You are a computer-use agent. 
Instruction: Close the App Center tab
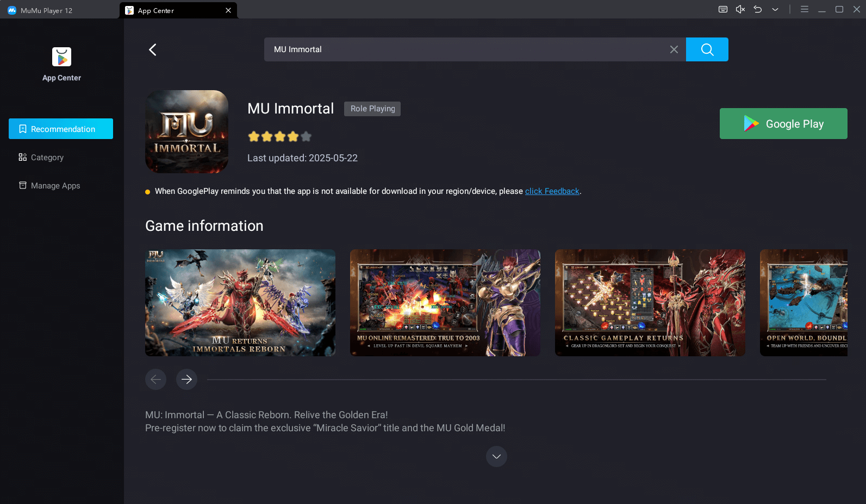pos(228,10)
